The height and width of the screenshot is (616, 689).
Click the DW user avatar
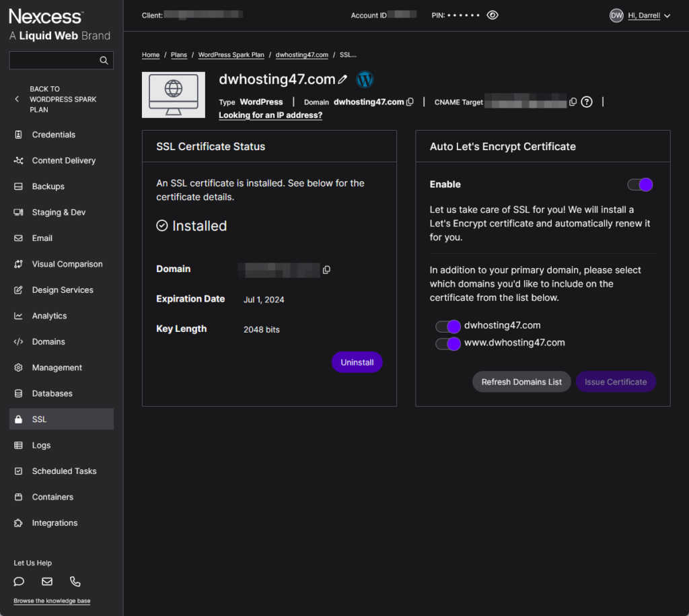pyautogui.click(x=616, y=15)
